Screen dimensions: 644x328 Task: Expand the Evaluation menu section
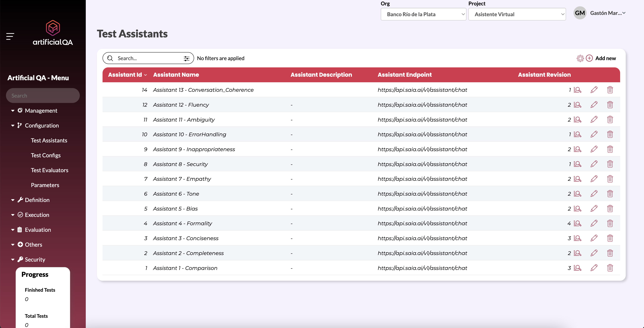[x=38, y=230]
